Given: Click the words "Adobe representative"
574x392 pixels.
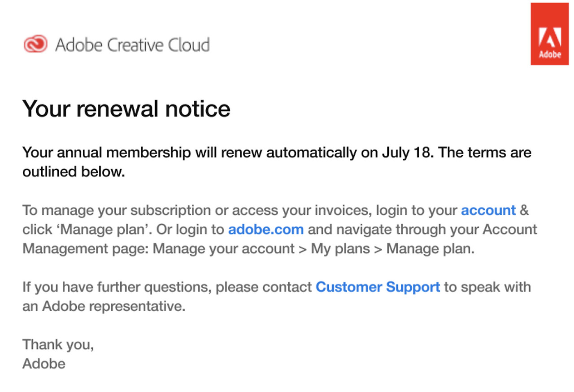Looking at the screenshot, I should point(113,306).
